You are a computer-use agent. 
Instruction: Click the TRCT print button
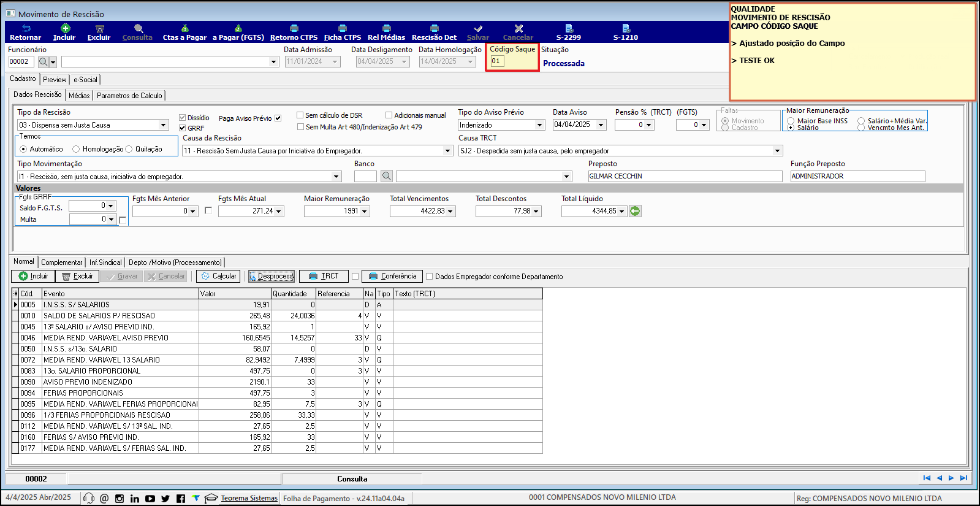(324, 277)
